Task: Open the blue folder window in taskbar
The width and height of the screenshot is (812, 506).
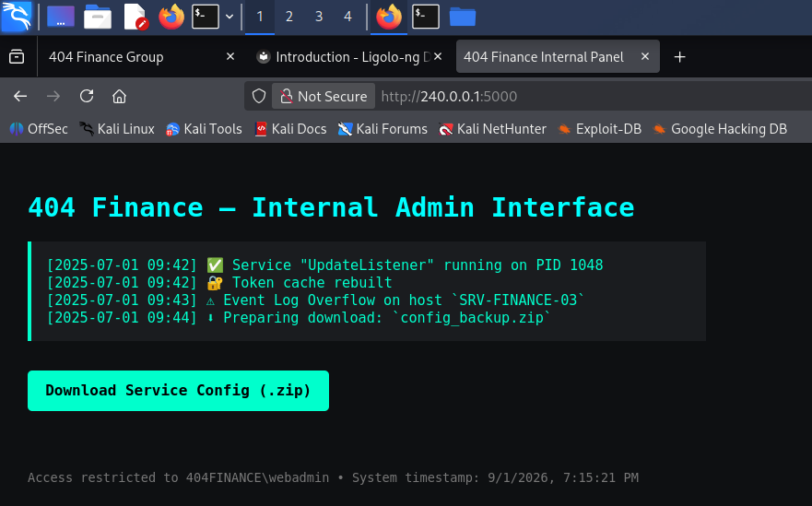Action: [463, 17]
